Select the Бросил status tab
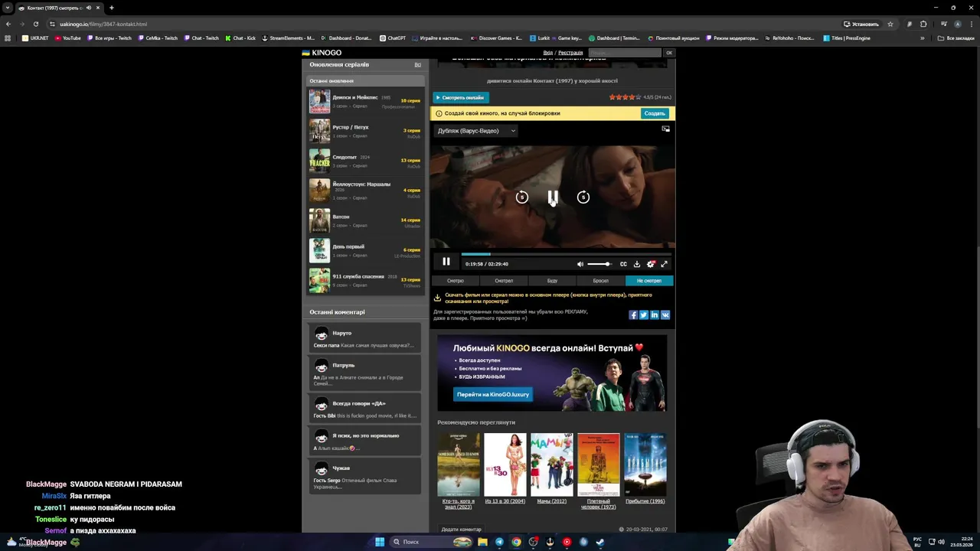The image size is (980, 551). (601, 281)
